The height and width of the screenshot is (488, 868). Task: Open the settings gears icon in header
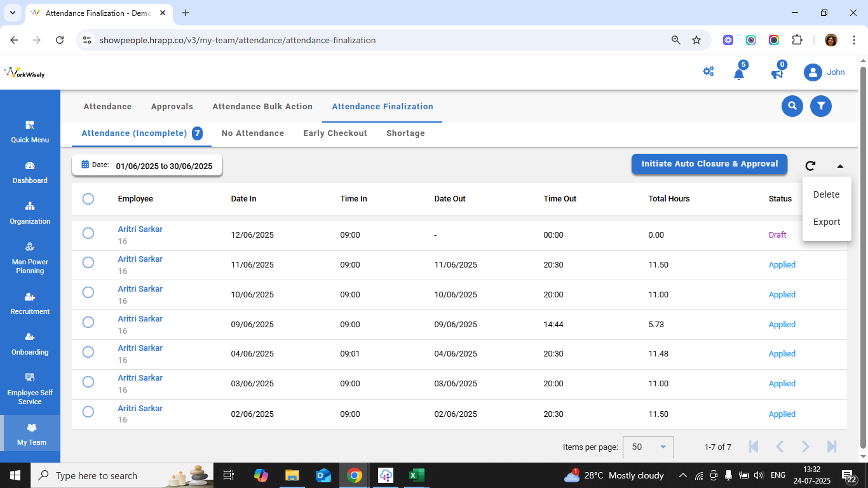coord(709,72)
